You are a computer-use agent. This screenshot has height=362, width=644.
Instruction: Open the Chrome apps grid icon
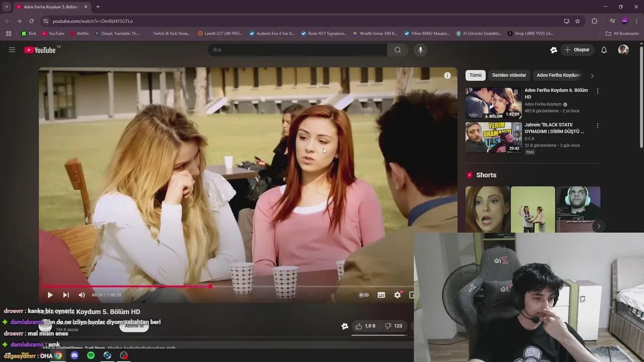point(9,34)
